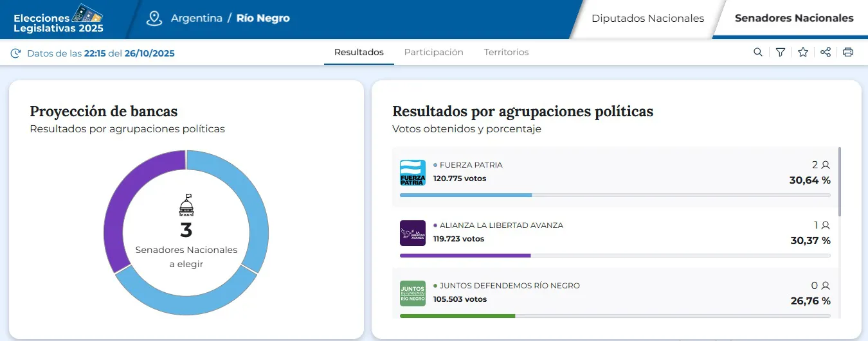Click the location pin icon beside Argentina
This screenshot has width=868, height=341.
coord(154,18)
